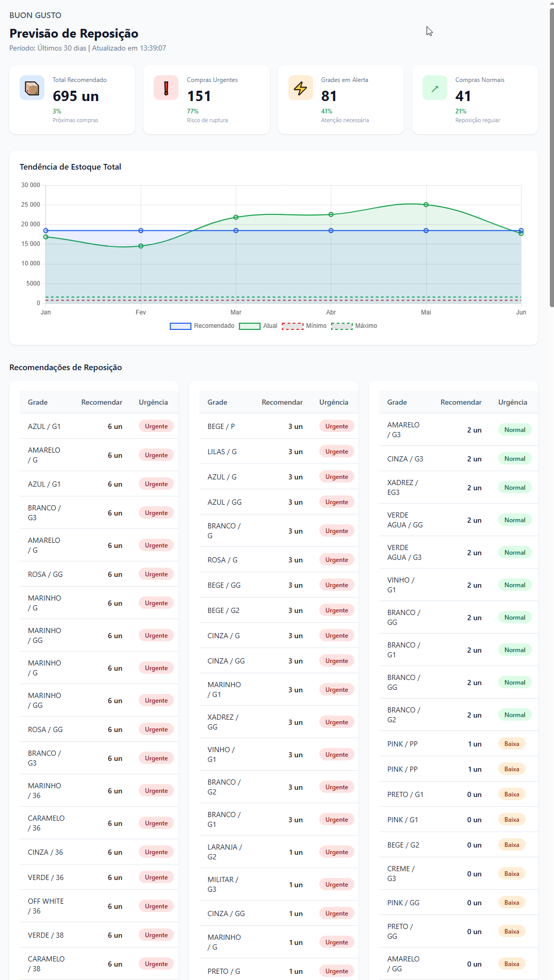Click the Urgência header in the third table

[512, 402]
